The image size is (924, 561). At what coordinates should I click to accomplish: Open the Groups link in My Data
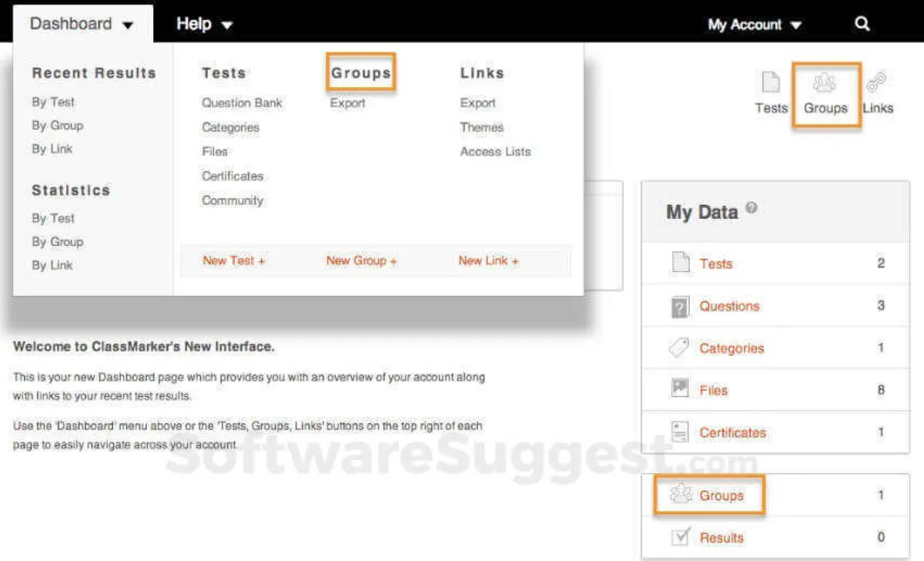pos(721,495)
